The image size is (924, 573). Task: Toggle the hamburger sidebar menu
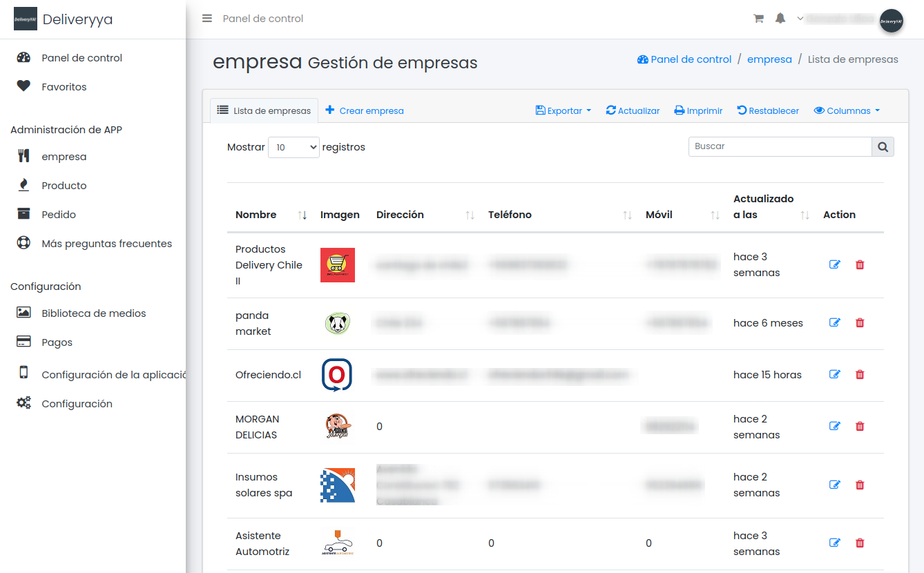point(207,19)
